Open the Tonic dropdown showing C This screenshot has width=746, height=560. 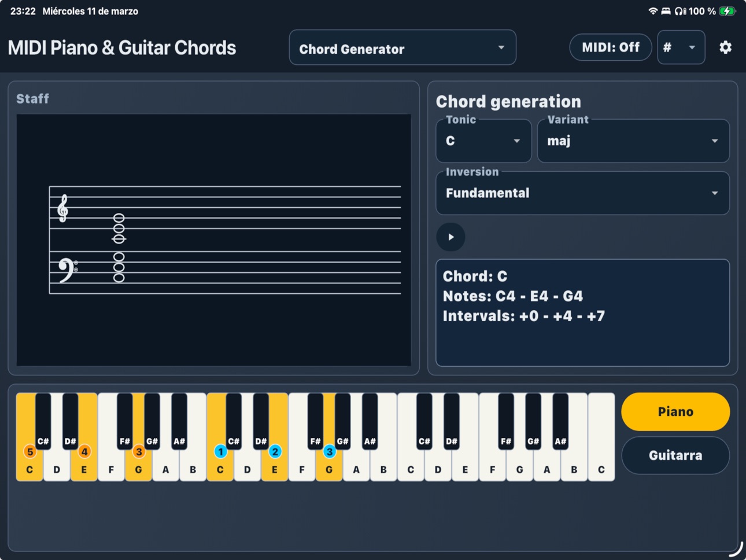pyautogui.click(x=483, y=141)
